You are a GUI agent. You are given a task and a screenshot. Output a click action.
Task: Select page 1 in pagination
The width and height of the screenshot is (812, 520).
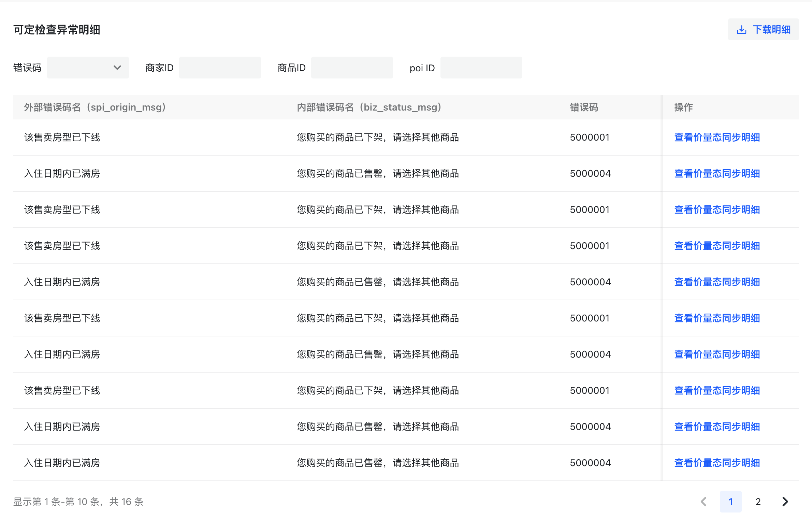(x=730, y=501)
